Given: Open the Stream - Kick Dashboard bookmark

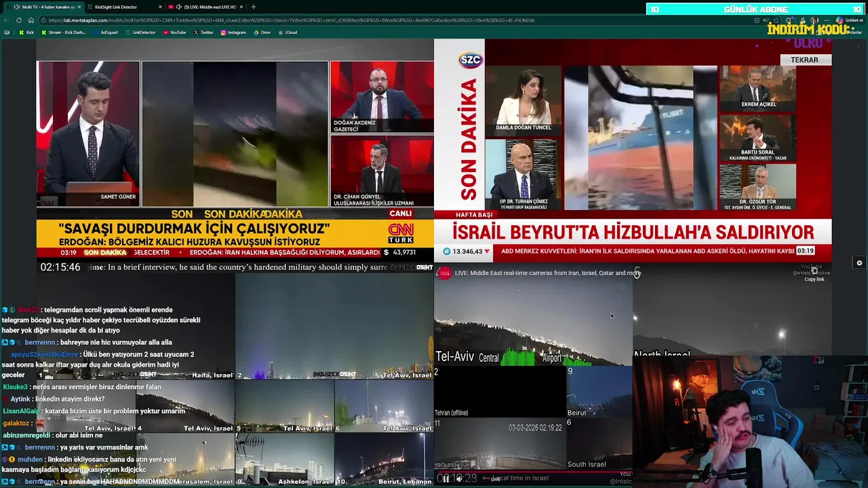Looking at the screenshot, I should point(64,32).
